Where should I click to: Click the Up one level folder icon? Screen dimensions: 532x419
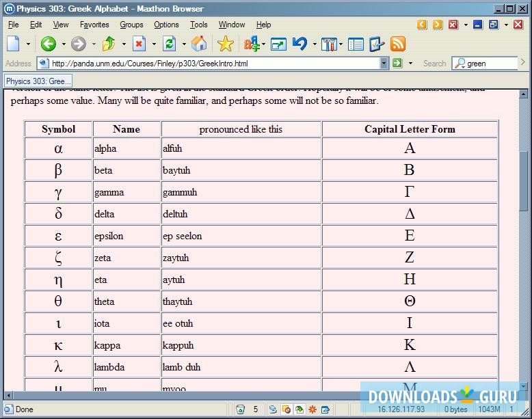point(109,44)
